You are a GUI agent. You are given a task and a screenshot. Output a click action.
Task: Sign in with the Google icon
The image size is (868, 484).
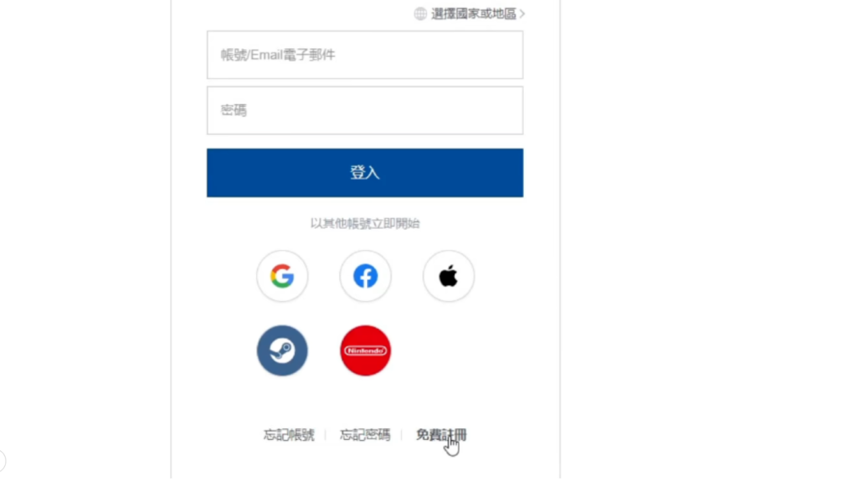tap(281, 275)
